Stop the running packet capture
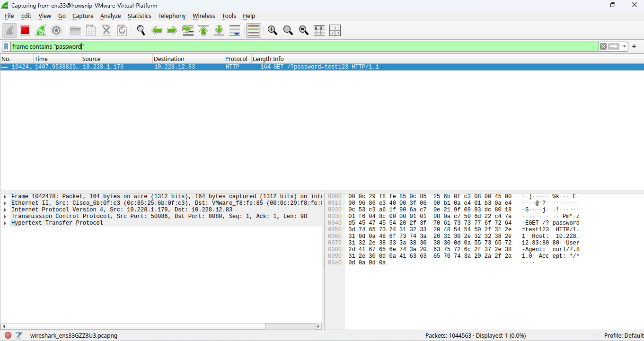 (25, 31)
